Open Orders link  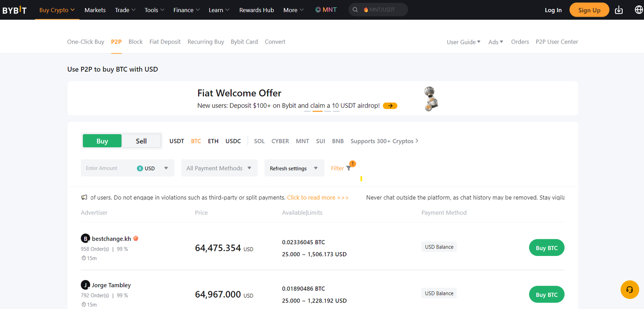point(520,42)
